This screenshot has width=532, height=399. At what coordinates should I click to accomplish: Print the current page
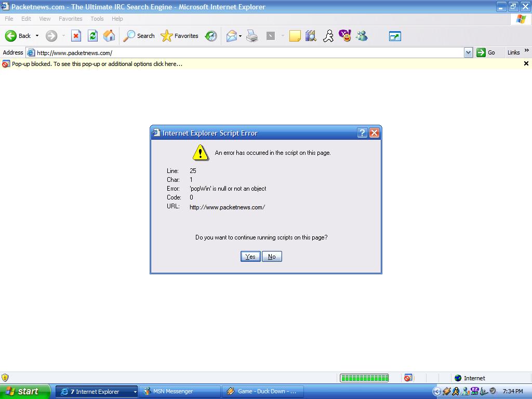[252, 36]
